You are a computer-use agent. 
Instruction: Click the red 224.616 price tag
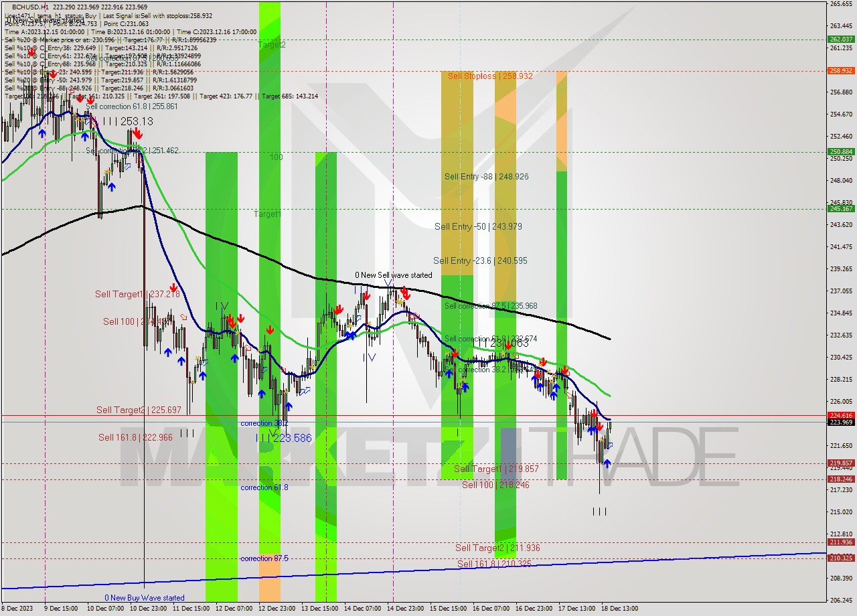pyautogui.click(x=841, y=415)
